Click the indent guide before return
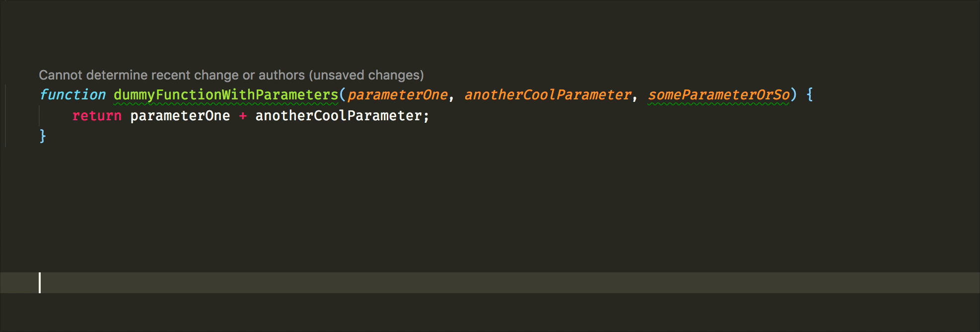This screenshot has height=332, width=980. tap(40, 116)
